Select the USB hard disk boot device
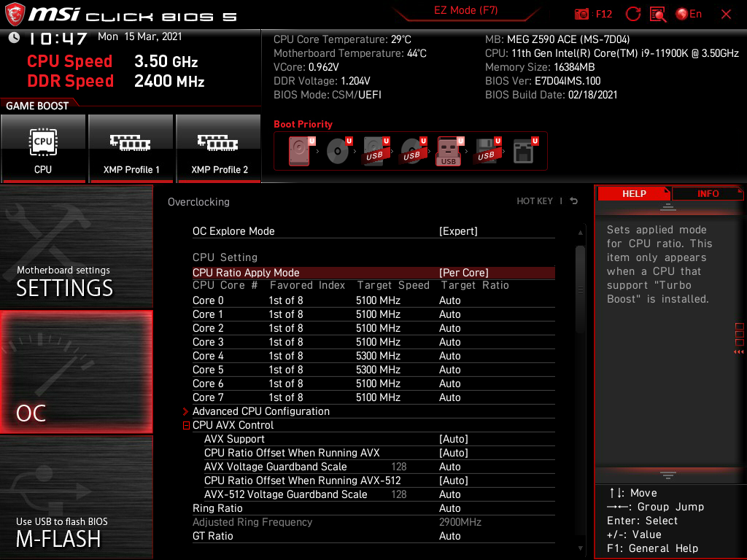747x560 pixels. tap(376, 151)
